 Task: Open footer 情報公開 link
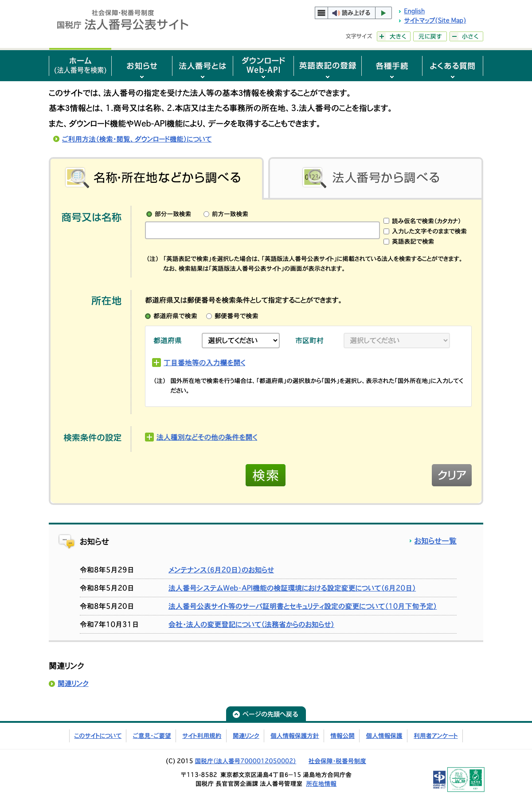342,736
